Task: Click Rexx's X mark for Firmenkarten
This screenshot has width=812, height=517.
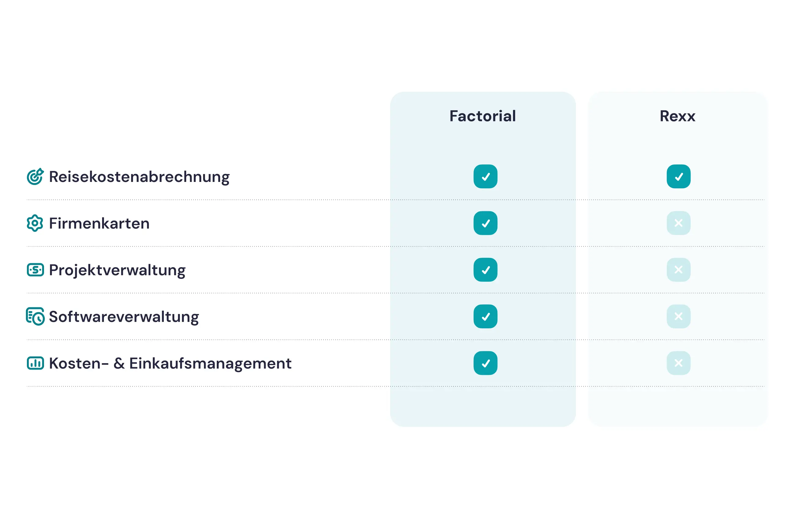Action: 678,223
